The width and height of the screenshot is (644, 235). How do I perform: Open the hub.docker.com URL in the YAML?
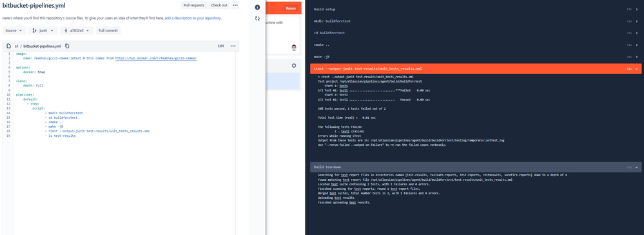point(156,59)
